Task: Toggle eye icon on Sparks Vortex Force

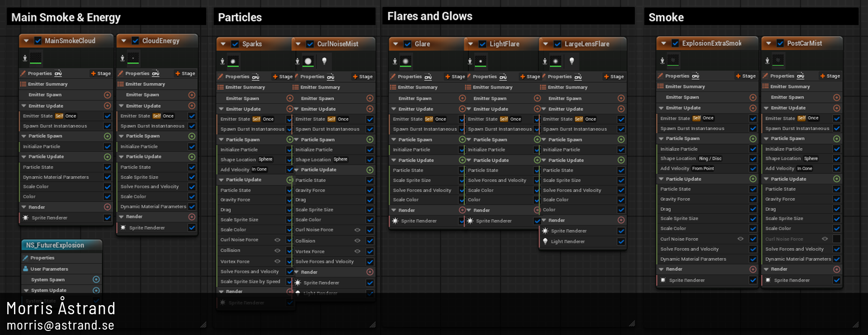Action: pyautogui.click(x=278, y=261)
